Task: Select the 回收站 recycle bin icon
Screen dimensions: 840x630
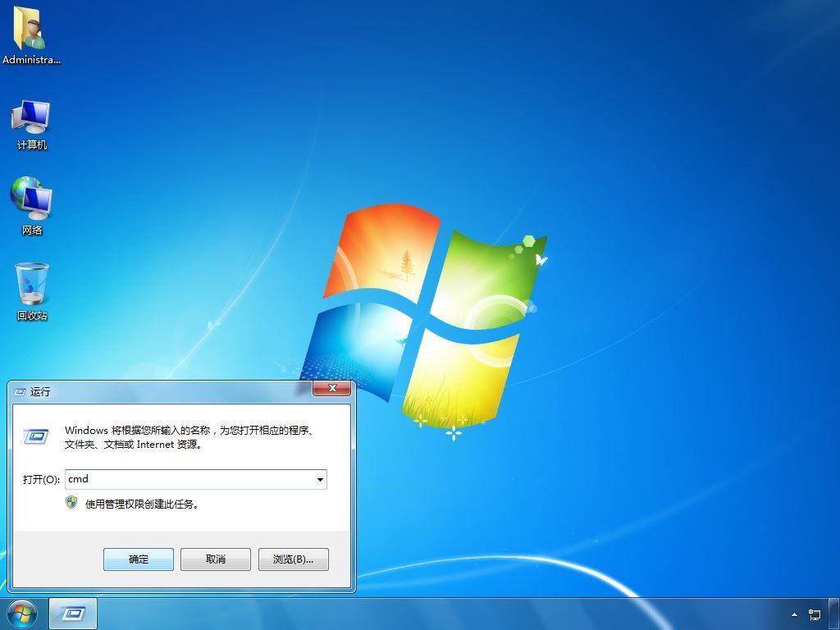Action: pos(32,292)
